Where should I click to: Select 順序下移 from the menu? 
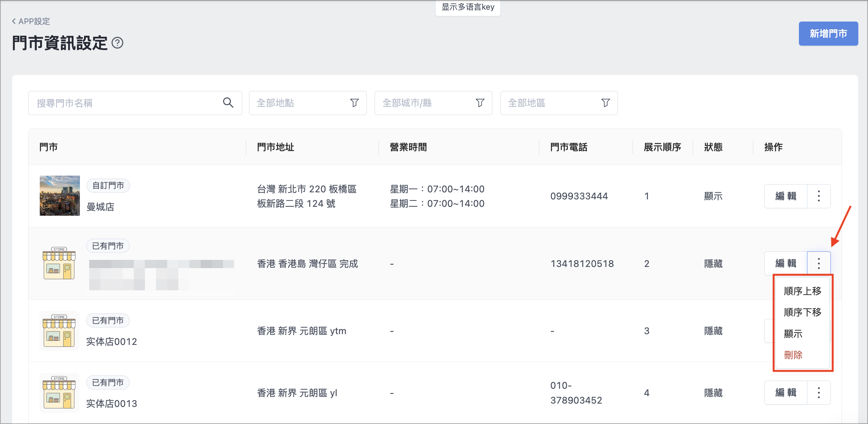(x=803, y=312)
